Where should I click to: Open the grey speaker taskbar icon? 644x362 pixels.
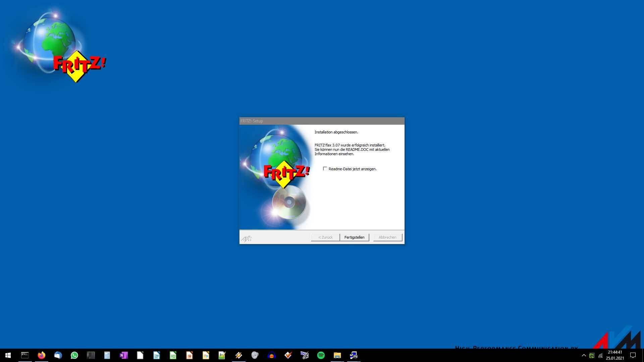pos(255,355)
